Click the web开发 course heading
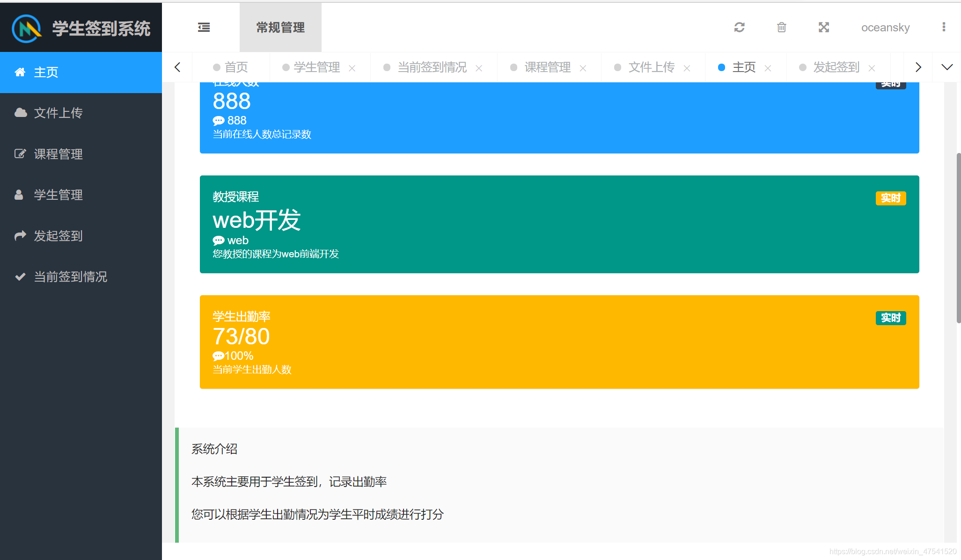Image resolution: width=961 pixels, height=560 pixels. (257, 220)
